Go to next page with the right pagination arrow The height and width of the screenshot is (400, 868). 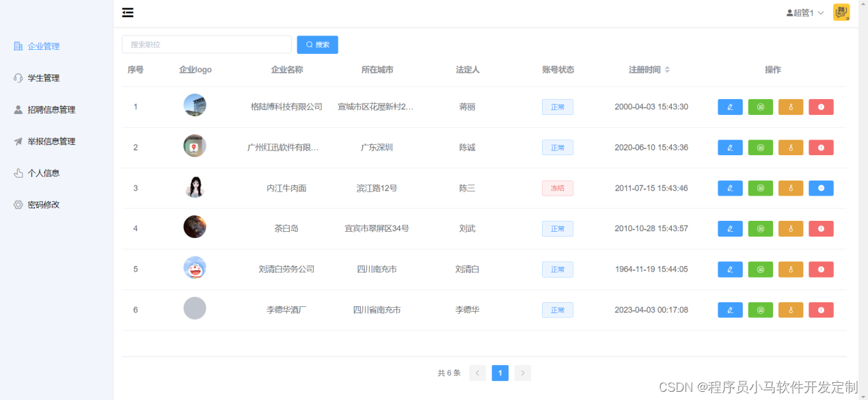pyautogui.click(x=522, y=373)
